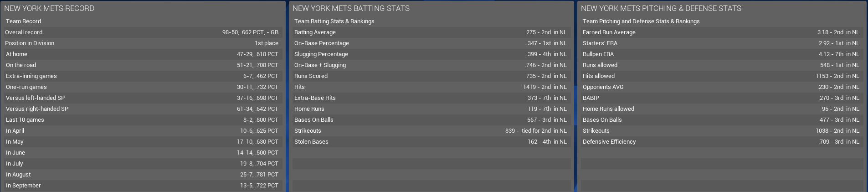Click the New York Mets Batting Stats header
This screenshot has height=192, width=868.
click(351, 8)
